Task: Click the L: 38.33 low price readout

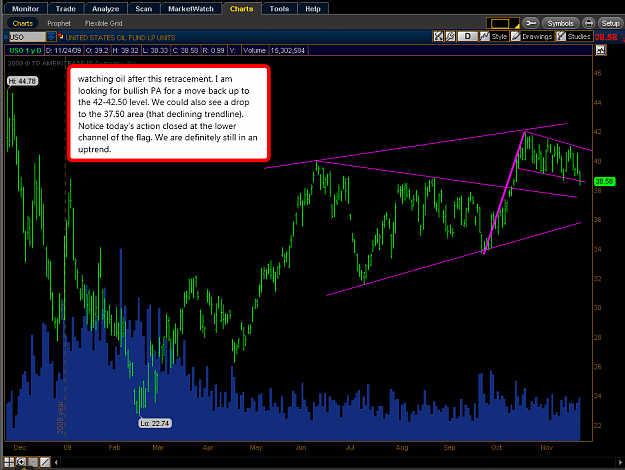Action: point(155,51)
